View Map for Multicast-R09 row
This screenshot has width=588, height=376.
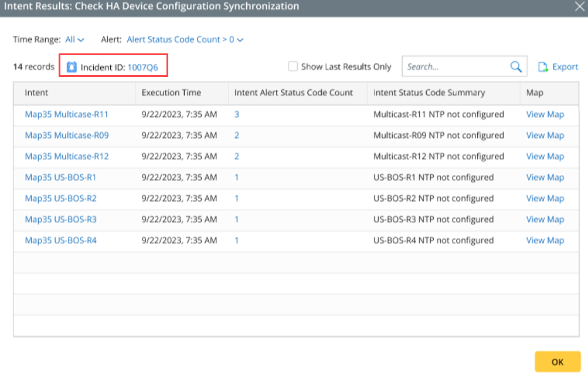(545, 136)
